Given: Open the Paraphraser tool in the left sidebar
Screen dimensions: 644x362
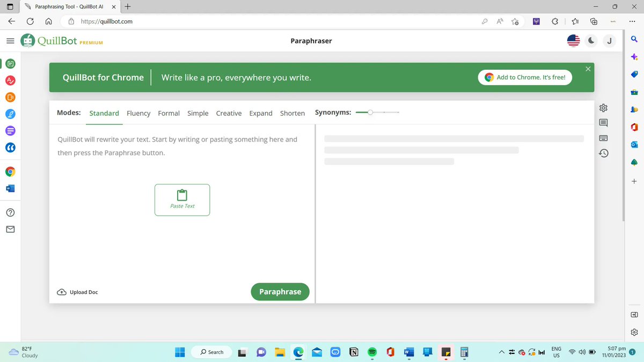Looking at the screenshot, I should point(11,64).
